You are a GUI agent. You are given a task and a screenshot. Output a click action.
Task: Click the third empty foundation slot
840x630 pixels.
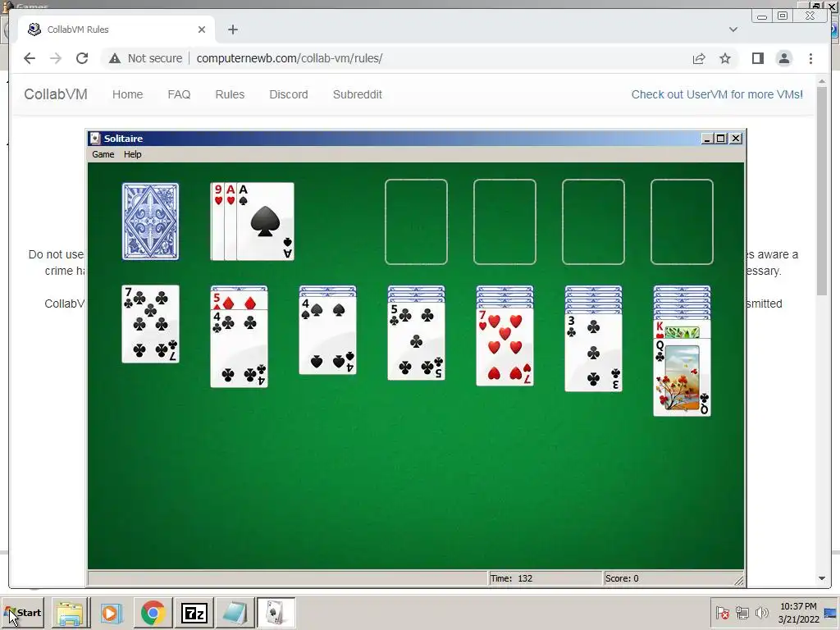pyautogui.click(x=593, y=221)
